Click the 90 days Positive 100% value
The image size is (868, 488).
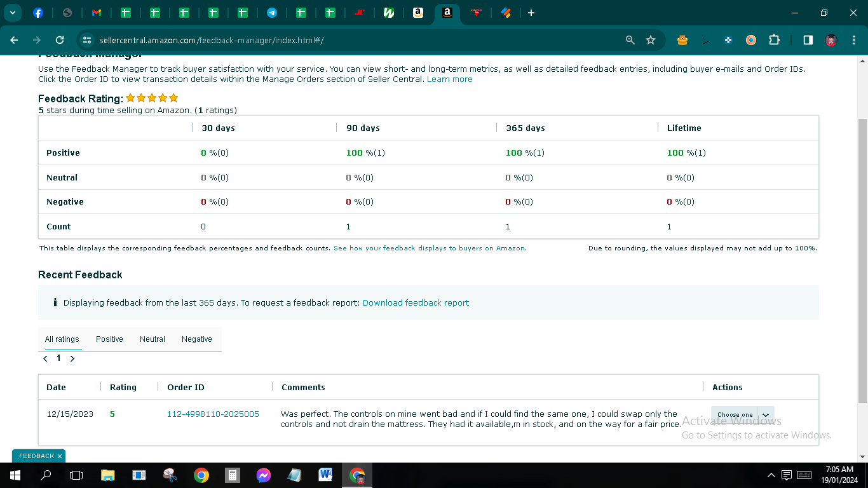(365, 153)
